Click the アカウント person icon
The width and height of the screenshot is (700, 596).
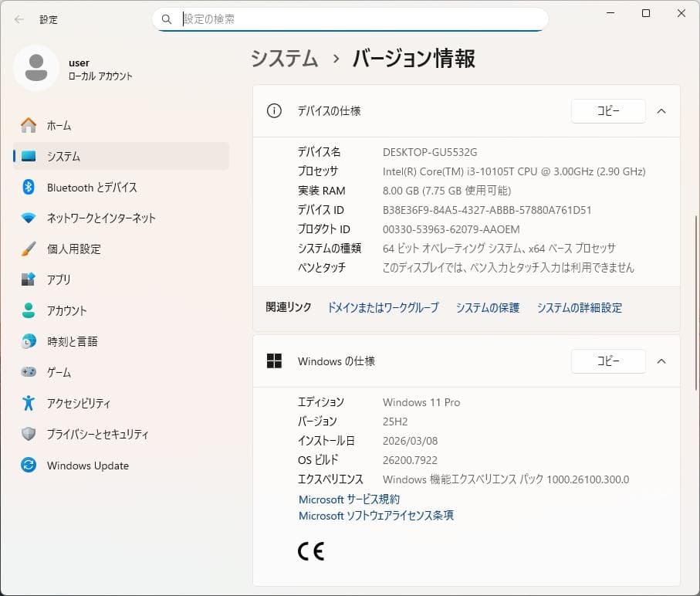[x=29, y=310]
